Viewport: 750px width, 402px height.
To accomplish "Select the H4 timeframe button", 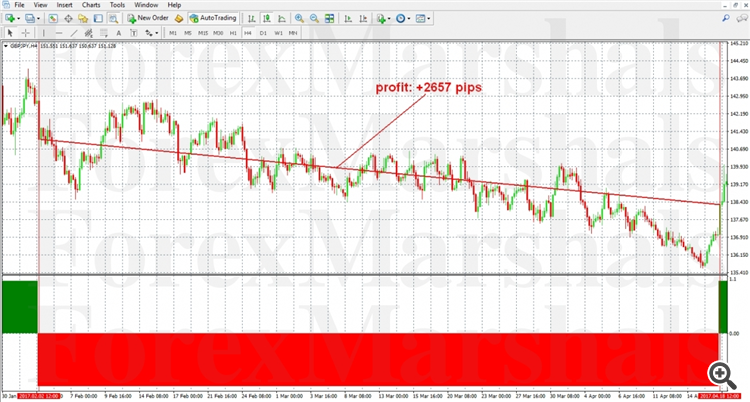I will tap(248, 33).
